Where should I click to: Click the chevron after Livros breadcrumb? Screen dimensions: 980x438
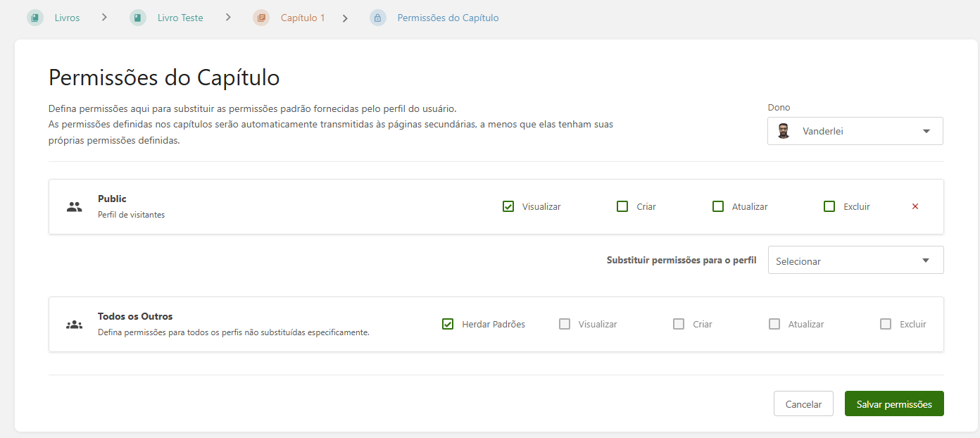(x=104, y=18)
